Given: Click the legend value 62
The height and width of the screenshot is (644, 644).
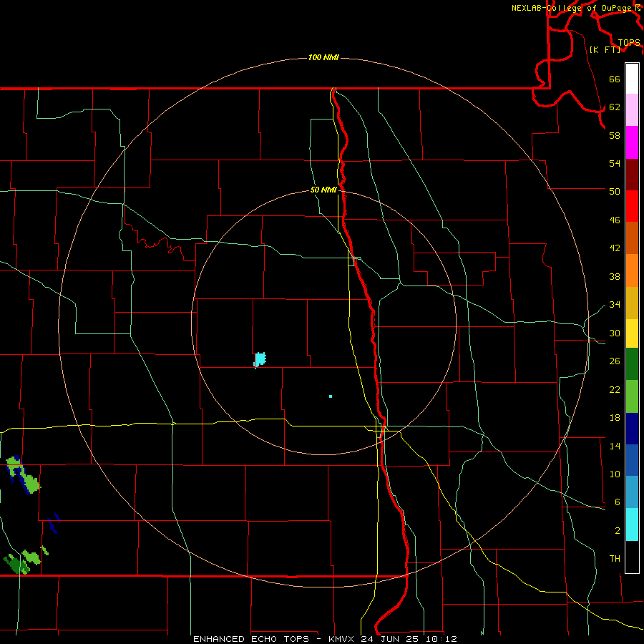Looking at the screenshot, I should point(615,107).
